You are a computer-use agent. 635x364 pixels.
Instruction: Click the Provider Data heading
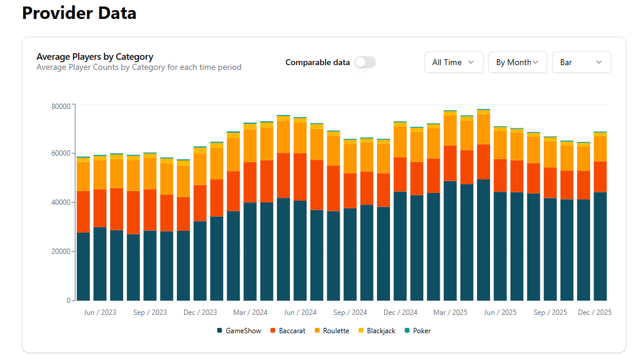[79, 13]
